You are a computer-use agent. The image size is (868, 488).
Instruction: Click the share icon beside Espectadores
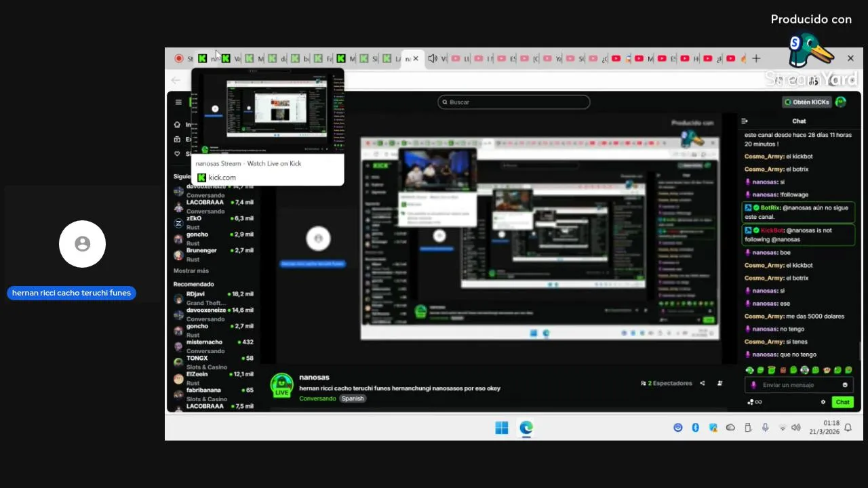click(x=703, y=384)
